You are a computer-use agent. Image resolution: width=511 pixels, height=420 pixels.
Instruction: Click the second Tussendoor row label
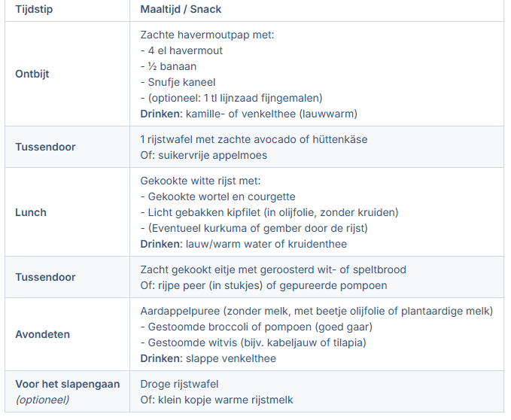(45, 277)
